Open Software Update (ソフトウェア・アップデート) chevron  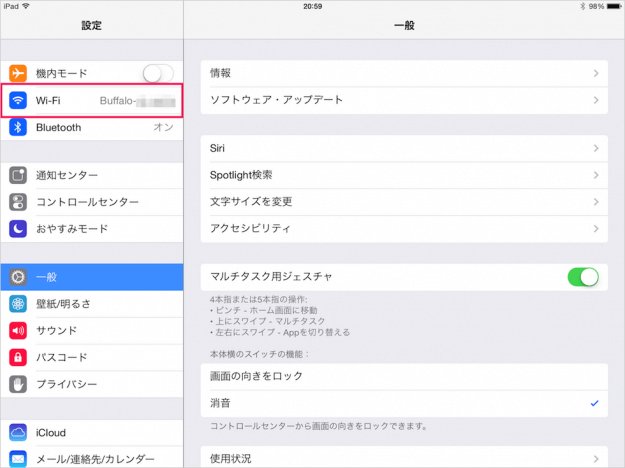coord(595,100)
